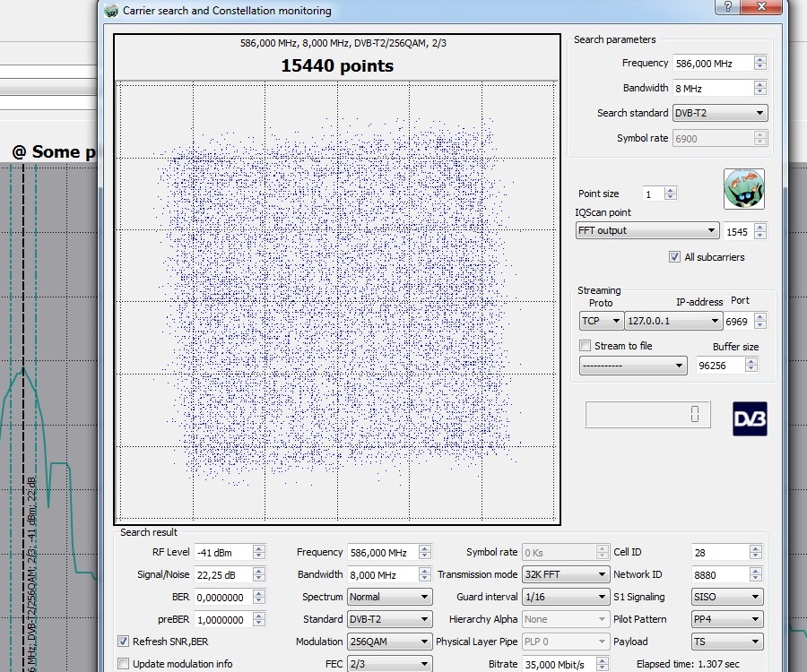The image size is (807, 672).
Task: Click the Buffer size spinner arrows
Action: [751, 365]
